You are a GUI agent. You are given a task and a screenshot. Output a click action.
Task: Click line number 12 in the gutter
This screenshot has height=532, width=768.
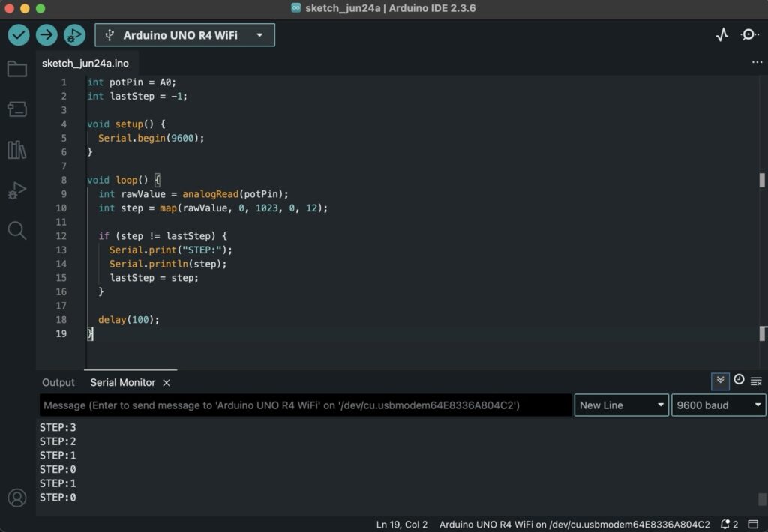point(61,236)
